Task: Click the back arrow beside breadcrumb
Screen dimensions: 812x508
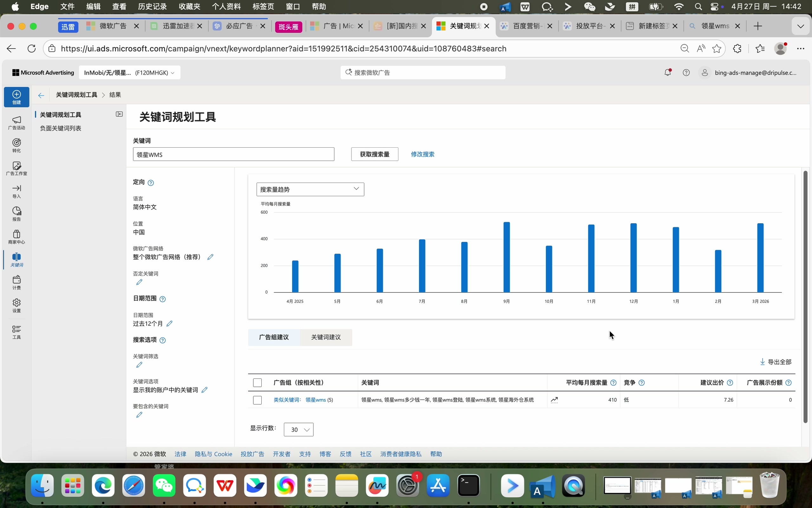Action: [41, 96]
